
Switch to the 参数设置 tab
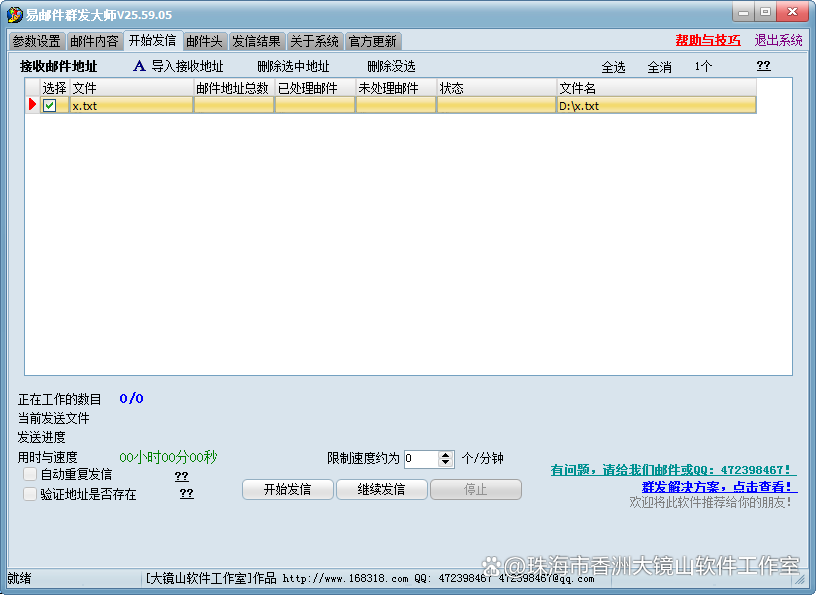tap(36, 41)
